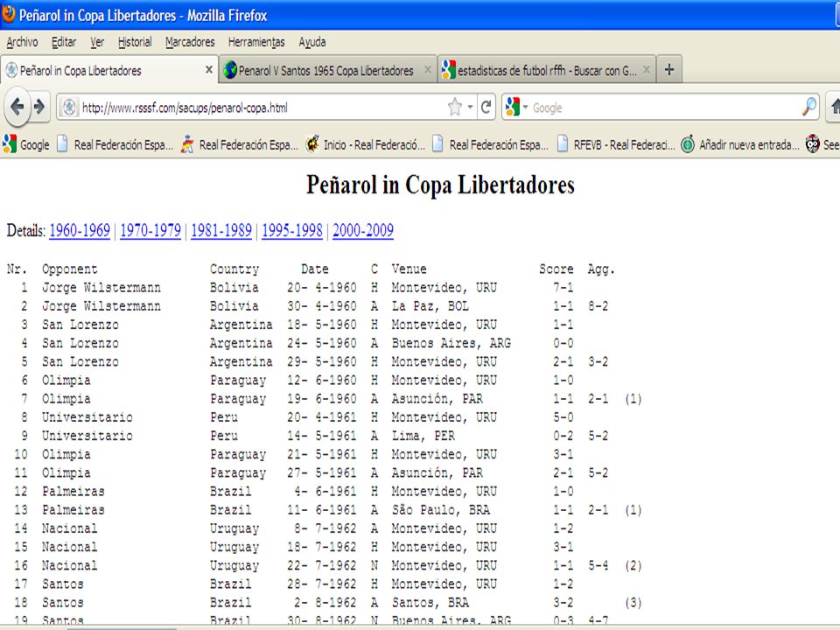Viewport: 840px width, 630px height.
Task: Open the Añadir nueva entrada... bookmark
Action: (x=740, y=144)
